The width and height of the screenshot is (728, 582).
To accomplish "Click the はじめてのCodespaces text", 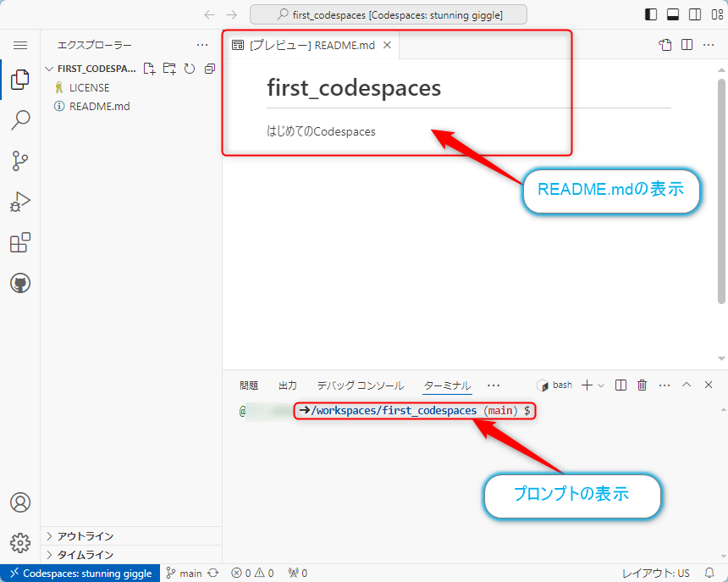I will coord(321,131).
